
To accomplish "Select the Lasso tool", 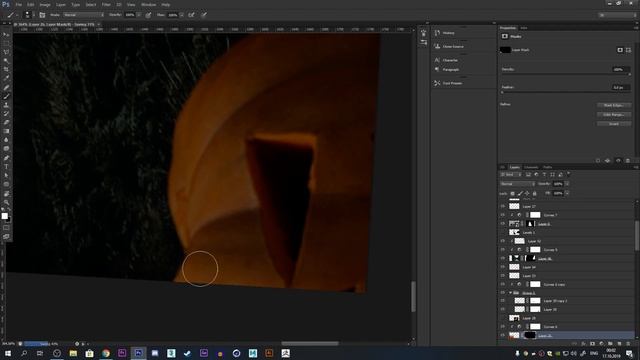I will click(6, 52).
